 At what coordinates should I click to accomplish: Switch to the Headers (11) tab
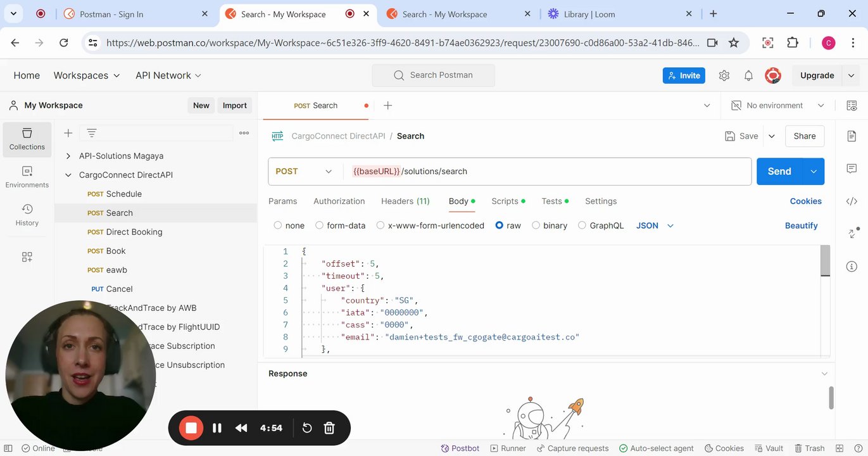click(405, 201)
